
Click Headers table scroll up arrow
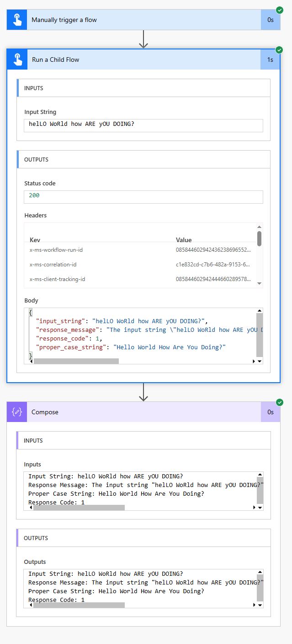click(x=259, y=227)
